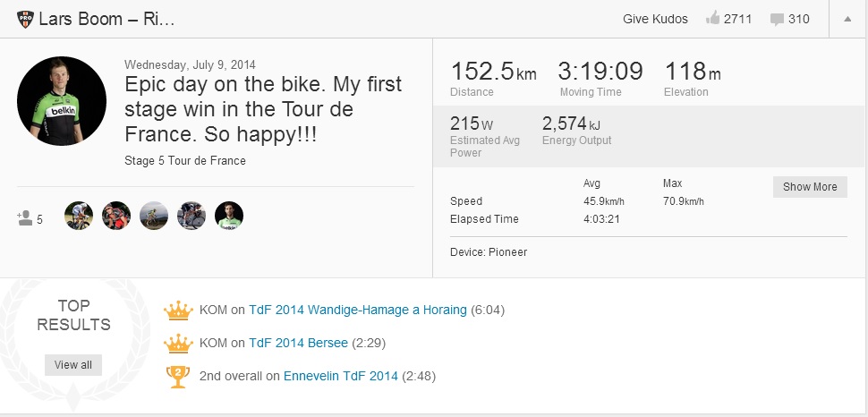Click Lars Boom's large profile photo
Image resolution: width=868 pixels, height=417 pixels.
(62, 101)
